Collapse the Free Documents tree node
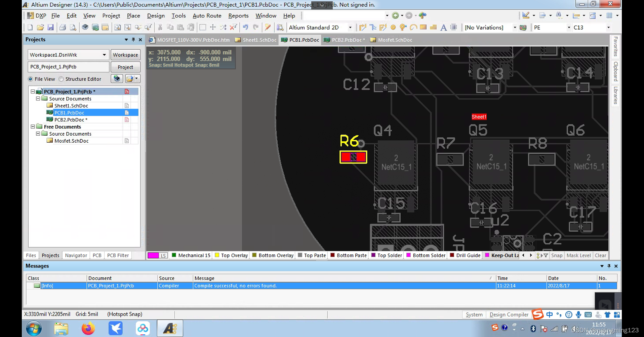 click(x=33, y=127)
